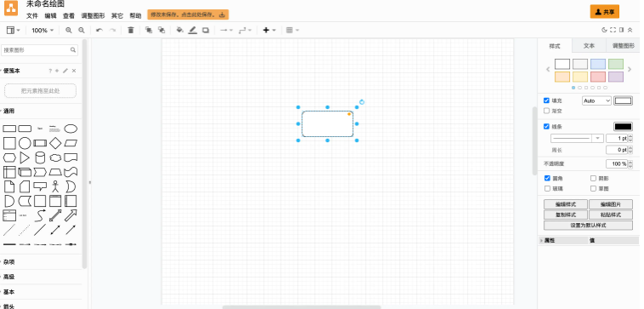Open the Auto fill style dropdown
The image size is (644, 309).
pyautogui.click(x=596, y=100)
